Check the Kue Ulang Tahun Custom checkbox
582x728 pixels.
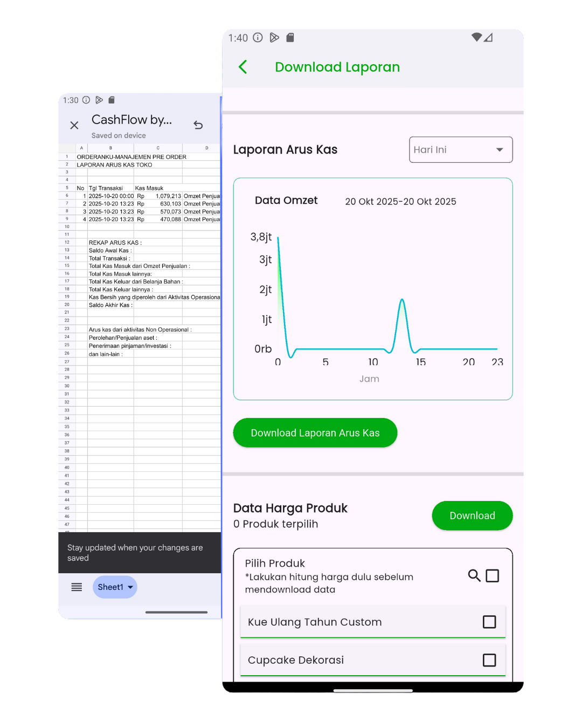click(x=489, y=622)
